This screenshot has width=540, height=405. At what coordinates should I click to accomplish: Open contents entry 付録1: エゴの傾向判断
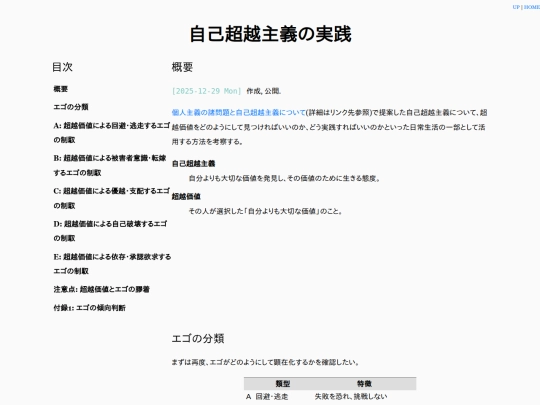(x=90, y=308)
